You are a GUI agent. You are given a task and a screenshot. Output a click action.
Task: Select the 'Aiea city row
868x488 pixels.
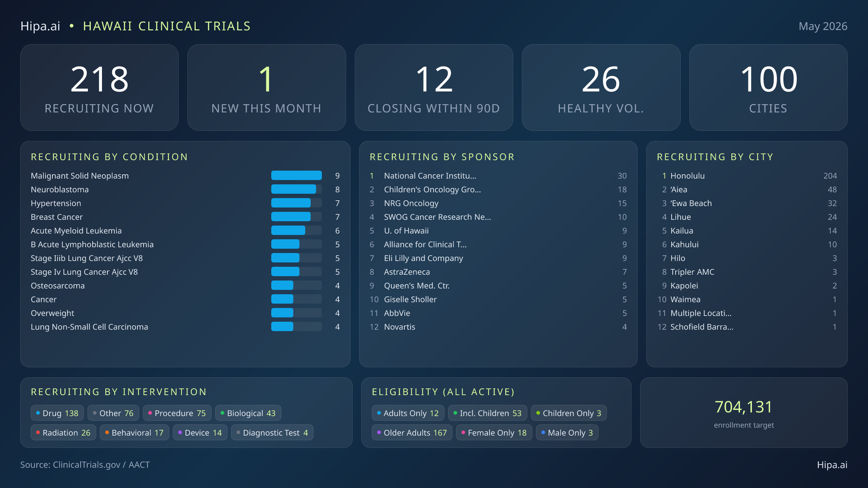pos(747,189)
